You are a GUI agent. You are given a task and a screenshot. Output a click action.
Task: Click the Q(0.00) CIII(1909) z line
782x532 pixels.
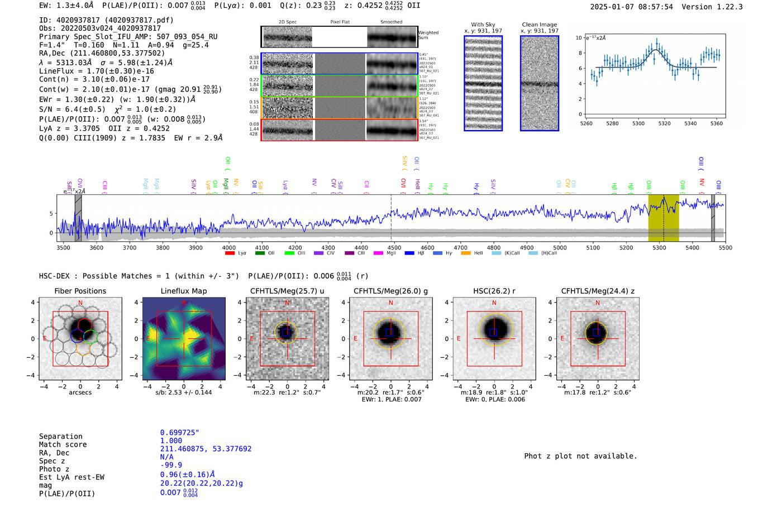(131, 138)
